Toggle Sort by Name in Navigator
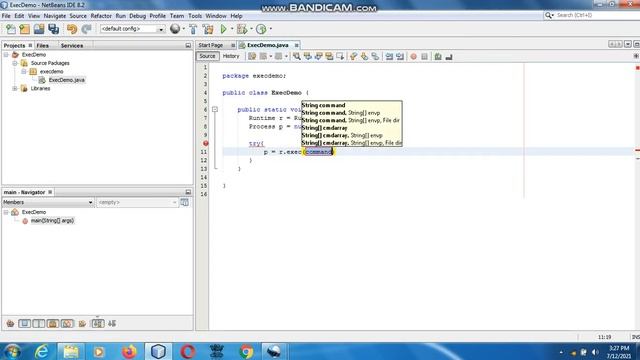Viewport: 640px width, 360px height. pyautogui.click(x=98, y=324)
